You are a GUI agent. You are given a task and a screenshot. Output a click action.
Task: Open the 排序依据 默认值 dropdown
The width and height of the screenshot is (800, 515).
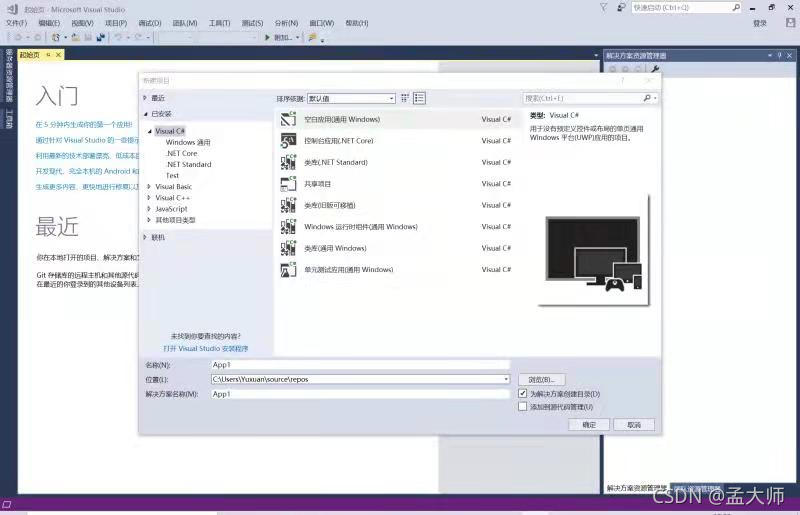(352, 98)
